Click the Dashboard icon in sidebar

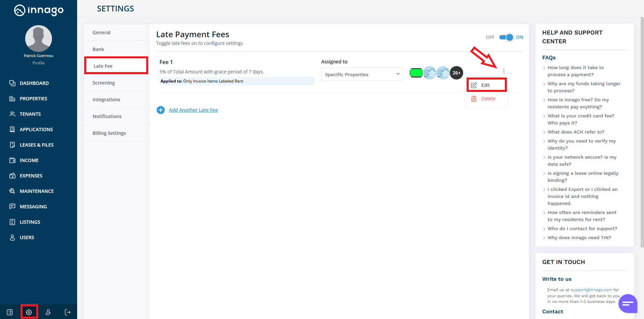[x=12, y=83]
